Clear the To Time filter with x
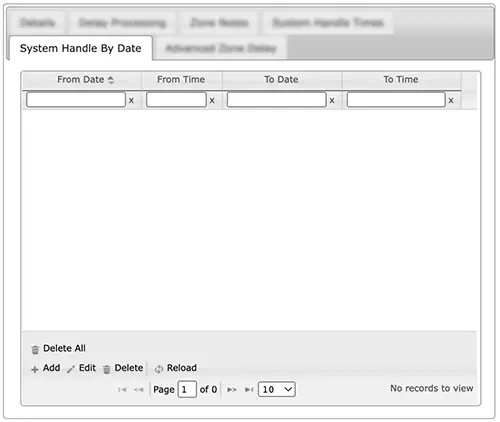This screenshot has width=500, height=422. (451, 100)
